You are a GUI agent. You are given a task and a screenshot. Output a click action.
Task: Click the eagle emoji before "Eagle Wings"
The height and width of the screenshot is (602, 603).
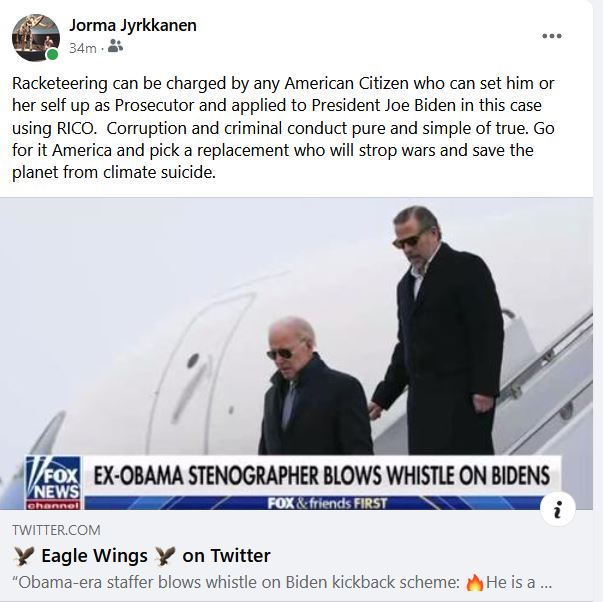point(23,555)
